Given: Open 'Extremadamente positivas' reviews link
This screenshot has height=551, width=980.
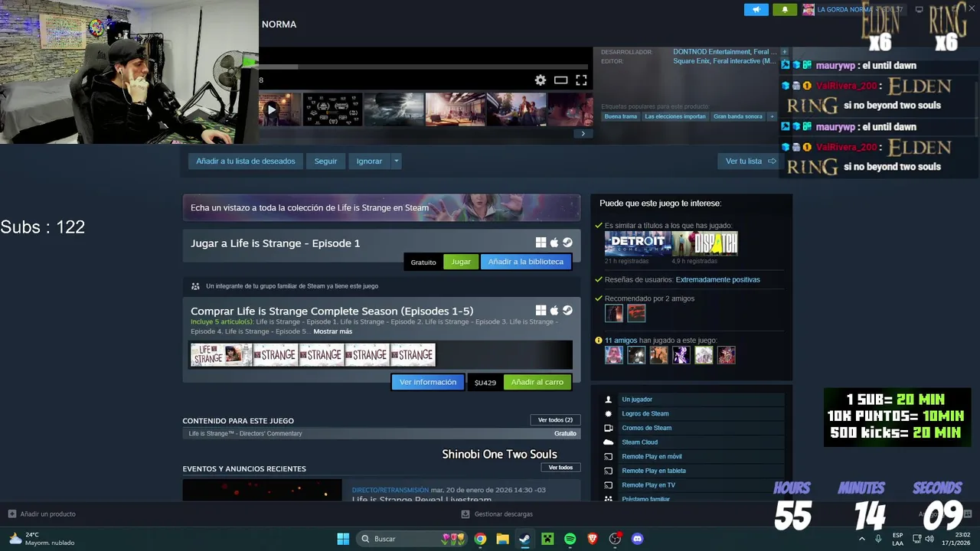Looking at the screenshot, I should click(717, 280).
